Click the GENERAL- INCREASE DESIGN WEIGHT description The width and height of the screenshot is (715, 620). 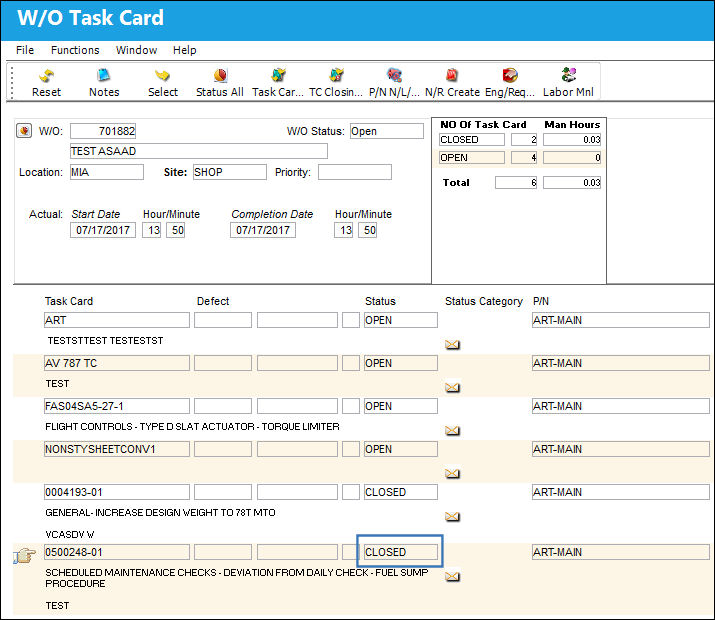pyautogui.click(x=160, y=512)
